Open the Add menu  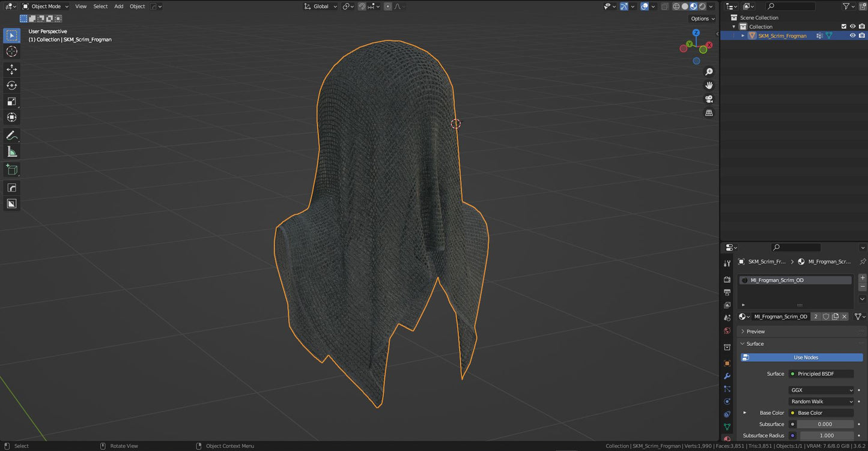[x=119, y=7]
